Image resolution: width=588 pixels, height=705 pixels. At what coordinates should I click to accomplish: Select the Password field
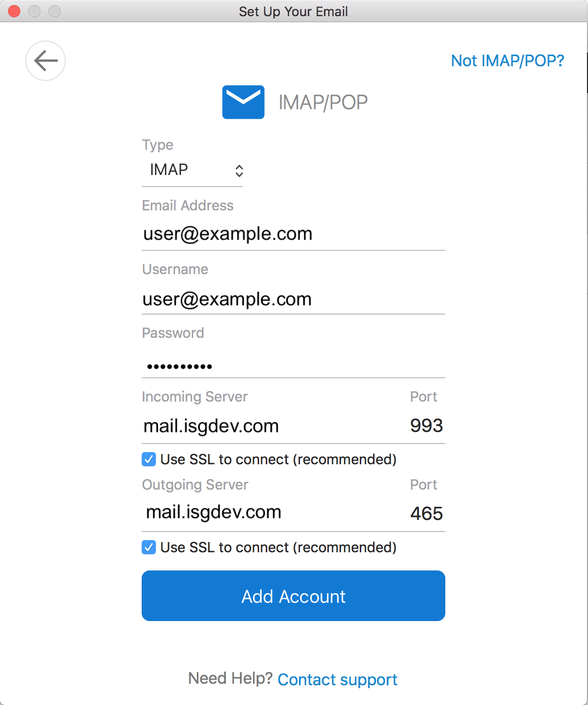293,364
